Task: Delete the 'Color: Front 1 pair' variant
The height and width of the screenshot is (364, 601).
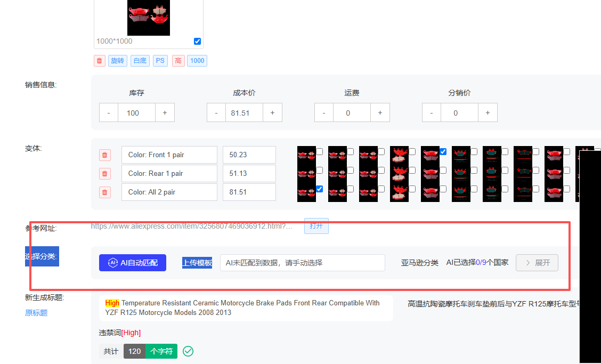Action: click(x=105, y=155)
